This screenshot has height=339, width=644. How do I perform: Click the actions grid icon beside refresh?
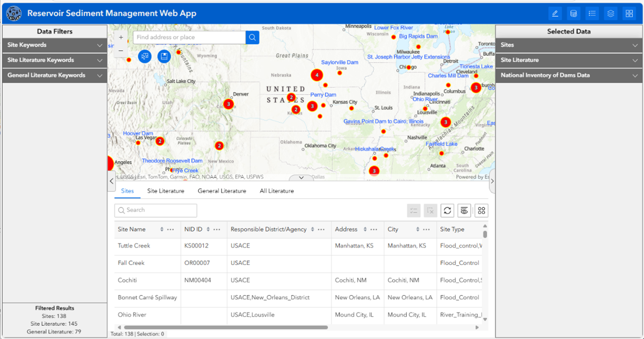coord(481,210)
